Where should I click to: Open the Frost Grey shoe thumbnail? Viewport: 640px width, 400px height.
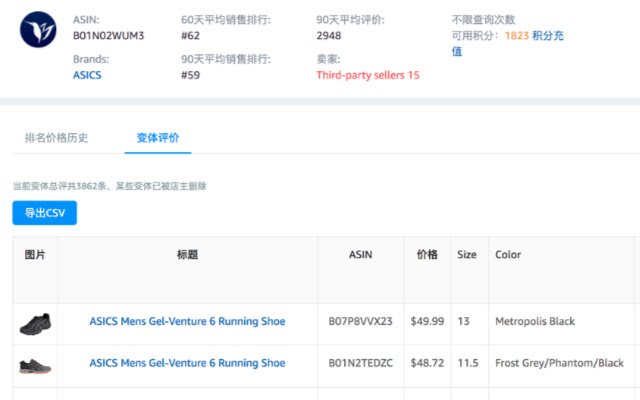coord(35,366)
